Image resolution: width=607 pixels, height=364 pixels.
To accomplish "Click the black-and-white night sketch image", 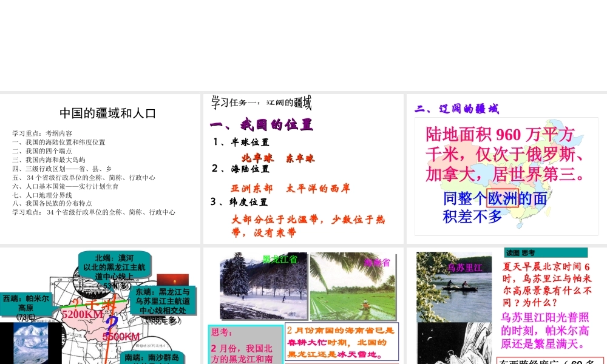I will tap(455, 343).
